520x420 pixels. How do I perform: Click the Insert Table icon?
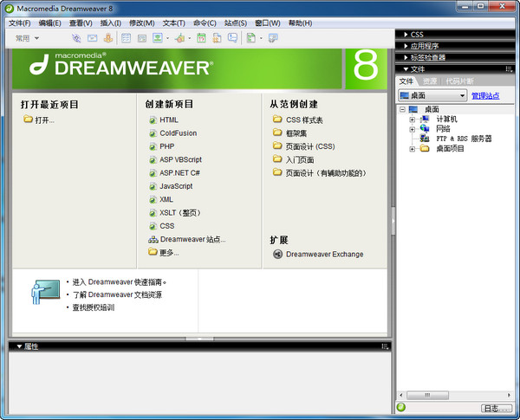(126, 38)
